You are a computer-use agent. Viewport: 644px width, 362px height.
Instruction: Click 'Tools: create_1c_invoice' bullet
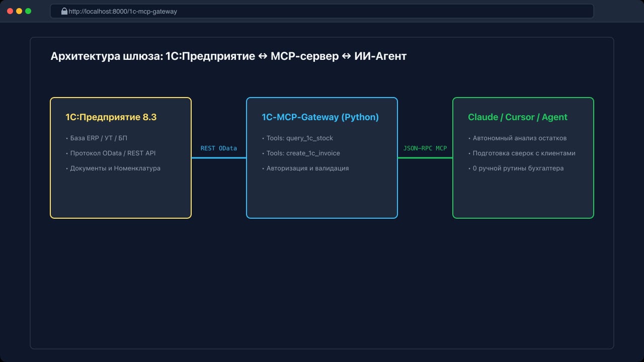tap(301, 153)
